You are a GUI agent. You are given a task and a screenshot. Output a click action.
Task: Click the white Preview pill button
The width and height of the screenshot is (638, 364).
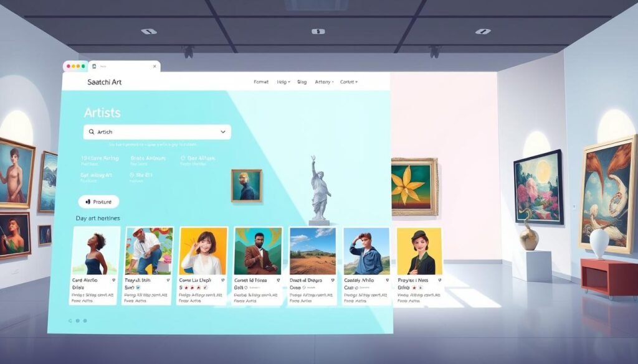pyautogui.click(x=99, y=202)
